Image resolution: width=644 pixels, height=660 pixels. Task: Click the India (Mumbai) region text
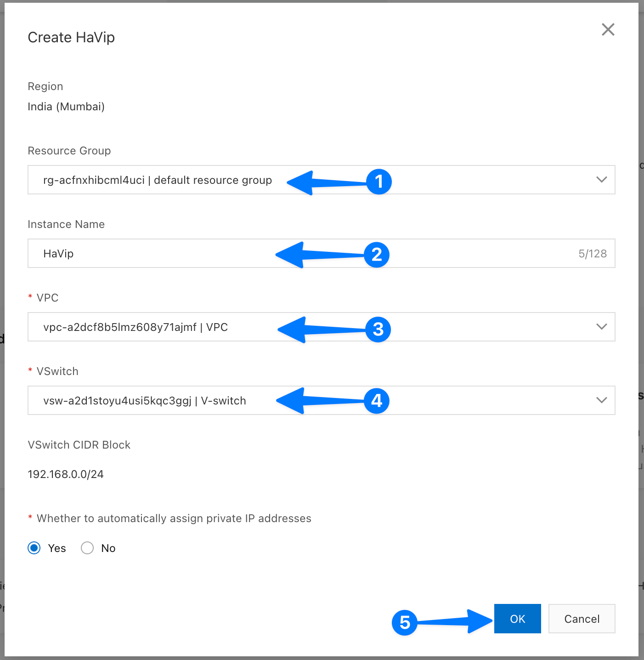pos(66,107)
